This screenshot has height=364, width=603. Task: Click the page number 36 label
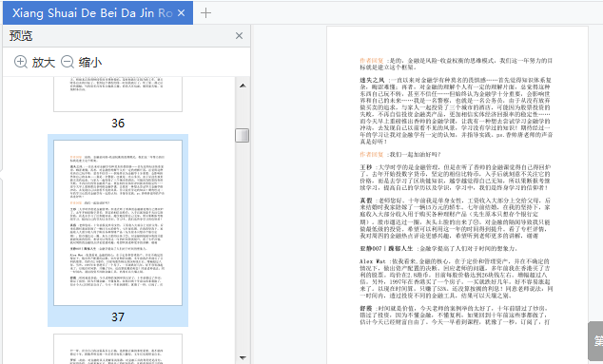(x=118, y=123)
